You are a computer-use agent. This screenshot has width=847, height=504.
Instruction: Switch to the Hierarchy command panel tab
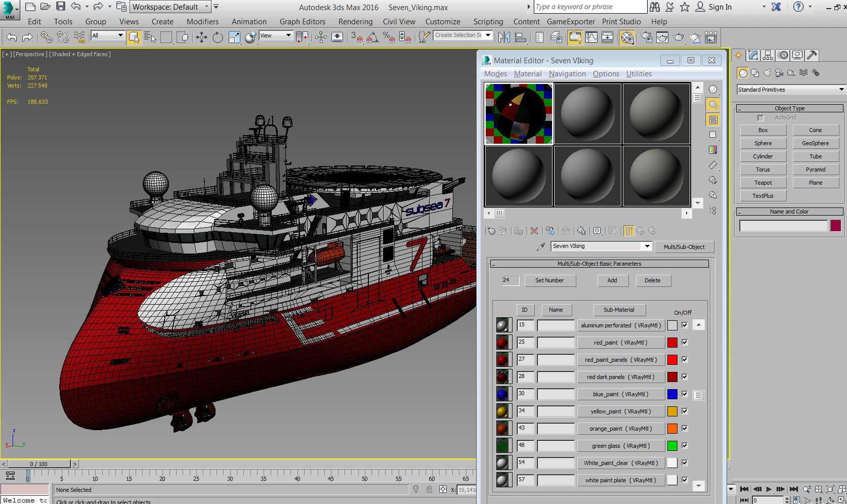[x=768, y=55]
